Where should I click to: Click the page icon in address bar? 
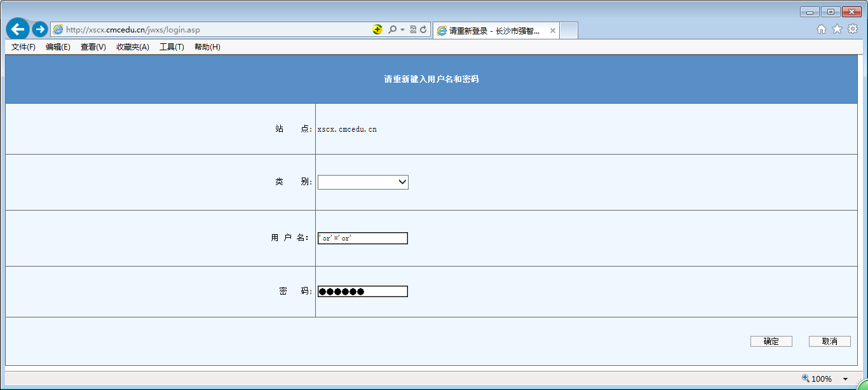tap(58, 29)
